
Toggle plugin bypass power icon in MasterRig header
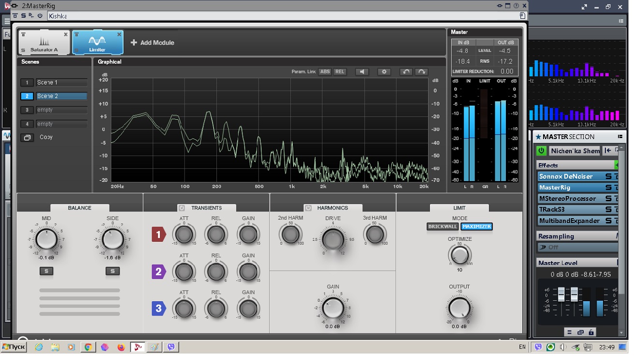pos(40,16)
